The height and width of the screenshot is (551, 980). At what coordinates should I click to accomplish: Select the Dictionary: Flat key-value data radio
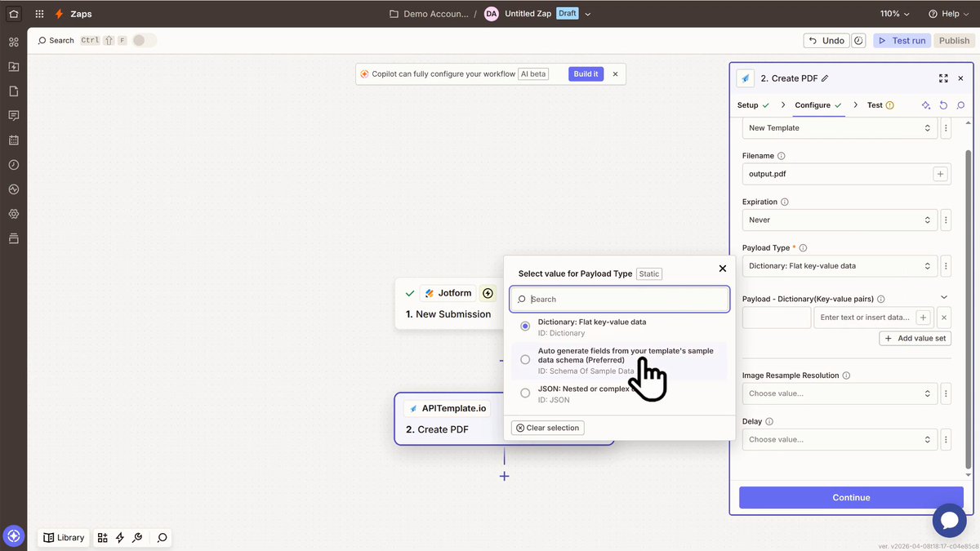[x=524, y=326]
